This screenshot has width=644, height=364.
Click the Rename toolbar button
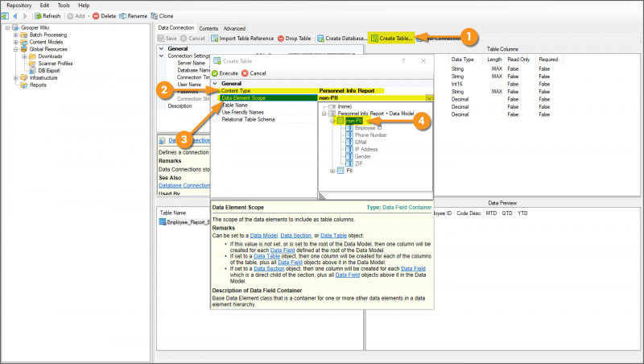pos(133,16)
